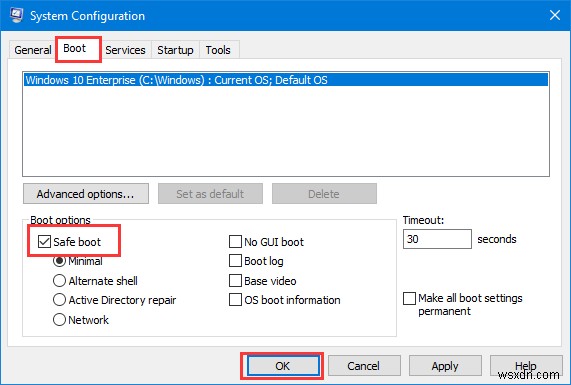Open Advanced options
The height and width of the screenshot is (385, 571).
click(x=86, y=194)
